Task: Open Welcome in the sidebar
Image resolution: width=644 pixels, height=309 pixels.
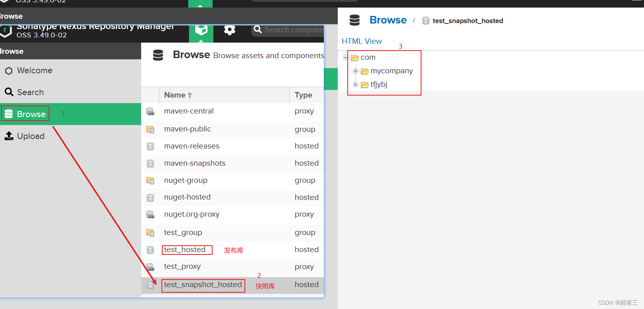Action: point(35,70)
